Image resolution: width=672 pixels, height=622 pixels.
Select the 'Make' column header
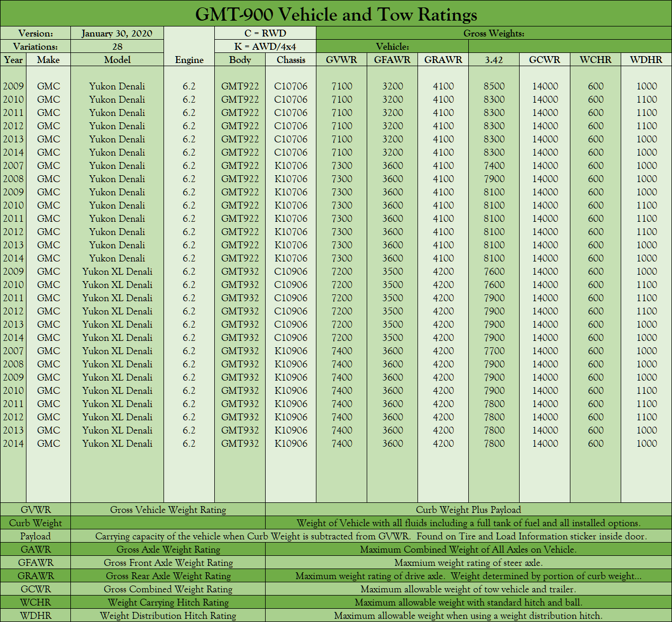(x=48, y=60)
